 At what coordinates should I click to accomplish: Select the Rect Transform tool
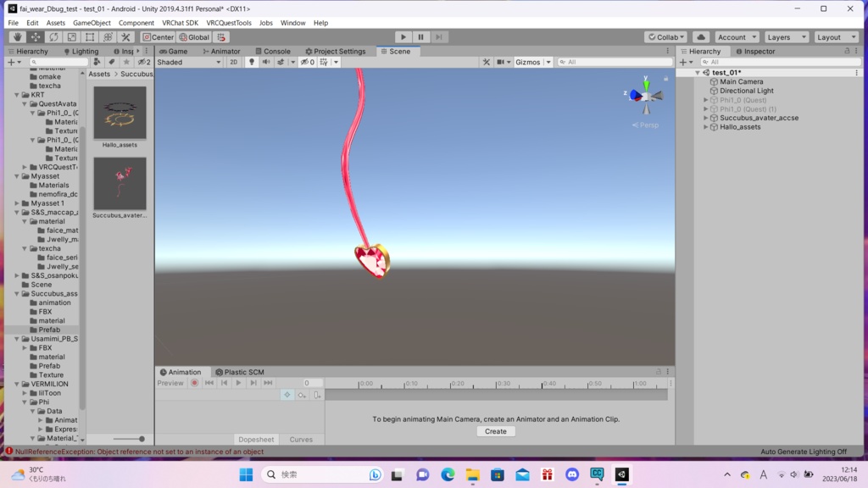click(90, 37)
